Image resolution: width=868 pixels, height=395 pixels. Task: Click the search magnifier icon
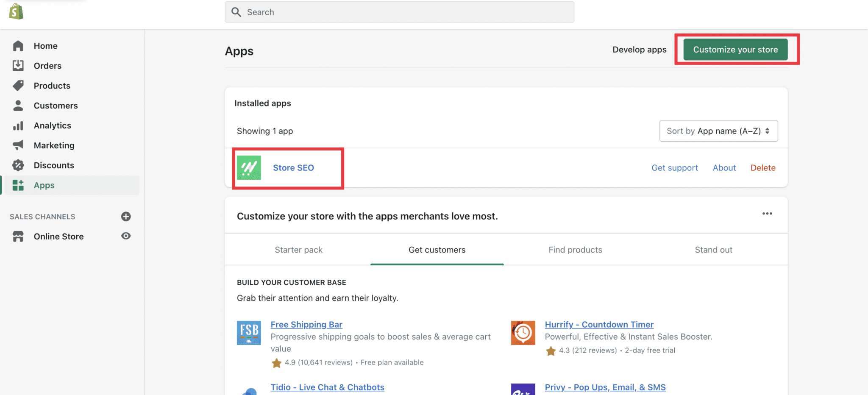pyautogui.click(x=236, y=12)
